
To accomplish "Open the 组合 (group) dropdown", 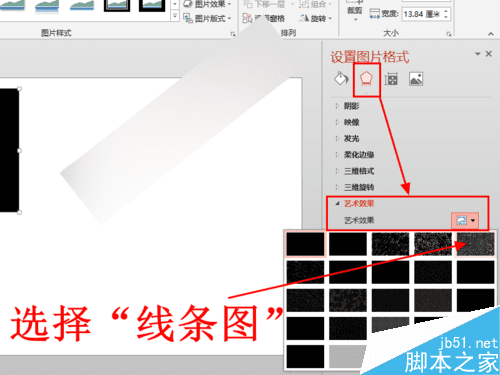I will coord(315,4).
